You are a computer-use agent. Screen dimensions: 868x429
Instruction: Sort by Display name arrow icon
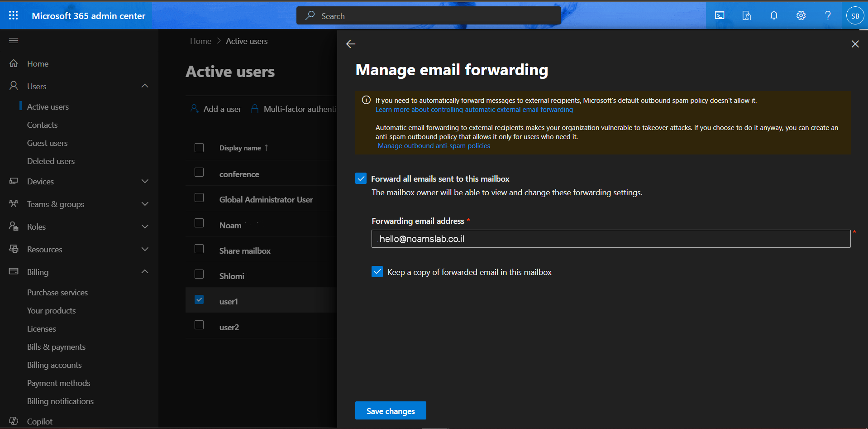[x=267, y=148]
